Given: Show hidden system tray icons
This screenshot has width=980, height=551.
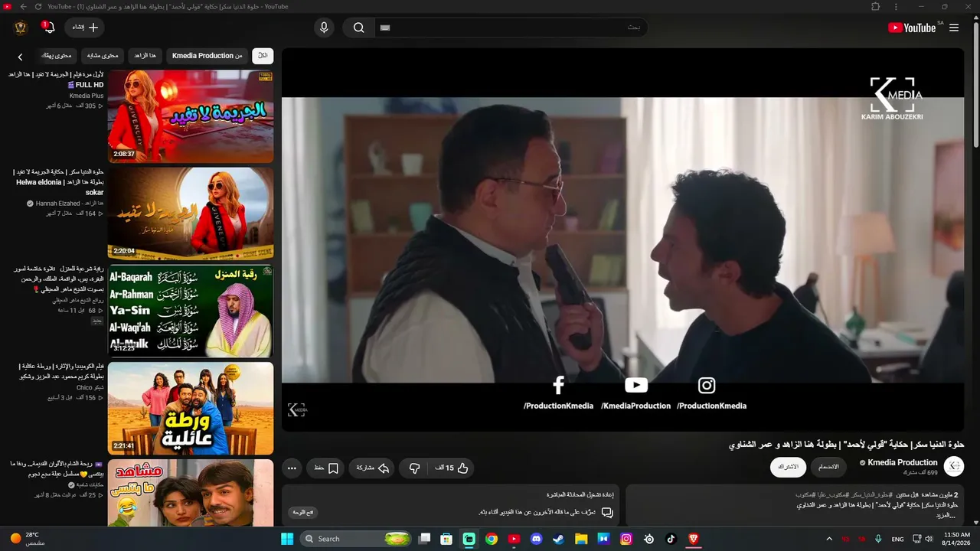Looking at the screenshot, I should 829,539.
